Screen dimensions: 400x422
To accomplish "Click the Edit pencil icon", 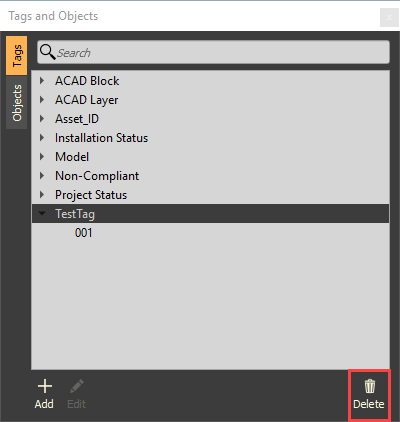I will tap(77, 386).
